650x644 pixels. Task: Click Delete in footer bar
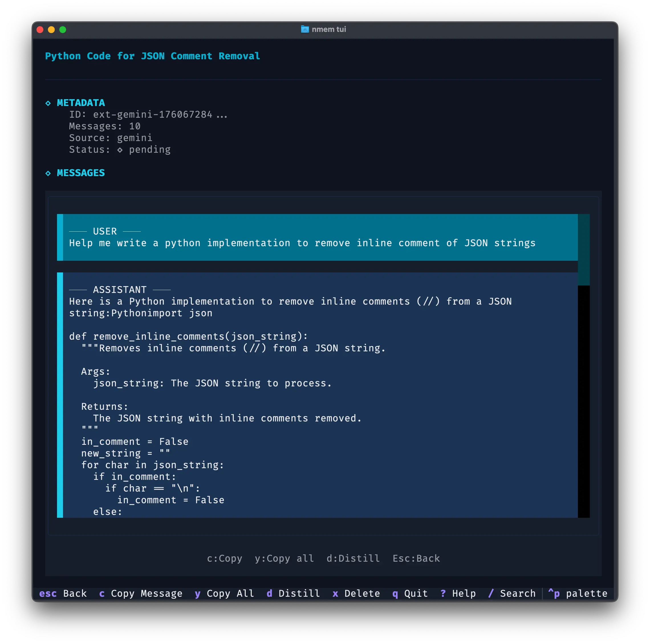(x=356, y=594)
